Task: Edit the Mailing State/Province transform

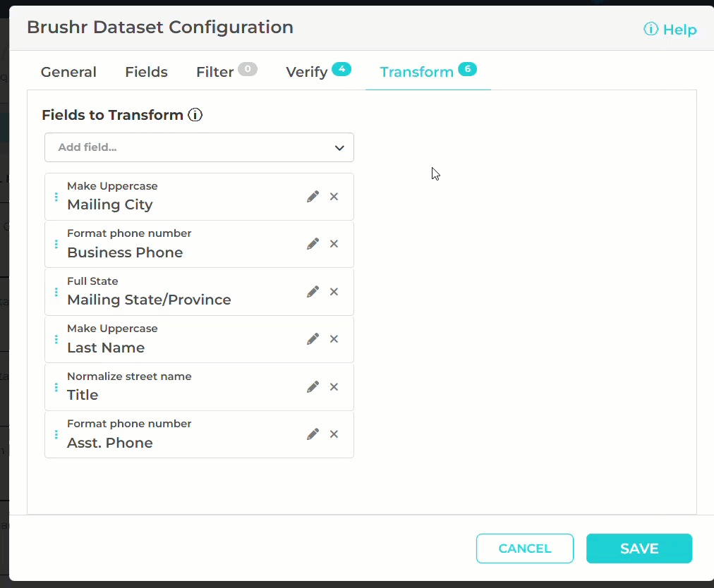Action: (x=313, y=292)
